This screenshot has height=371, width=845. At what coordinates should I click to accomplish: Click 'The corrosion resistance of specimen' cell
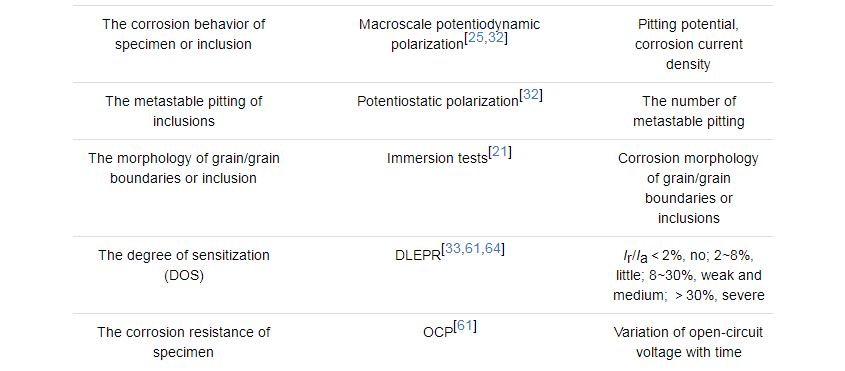point(184,342)
